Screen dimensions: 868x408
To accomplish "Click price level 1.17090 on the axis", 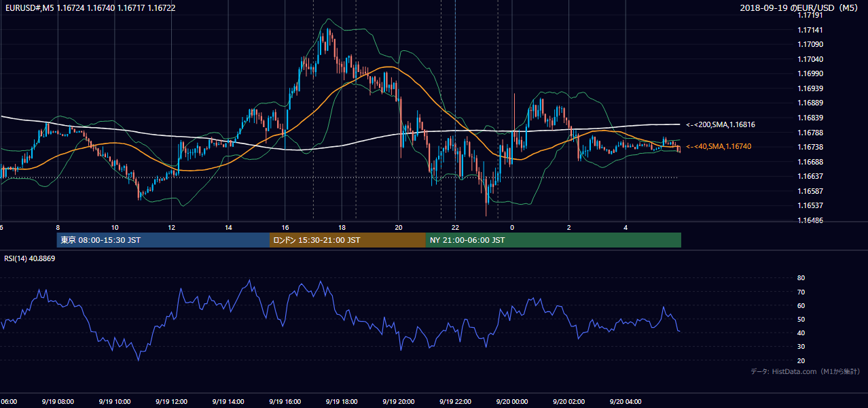I will 811,44.
